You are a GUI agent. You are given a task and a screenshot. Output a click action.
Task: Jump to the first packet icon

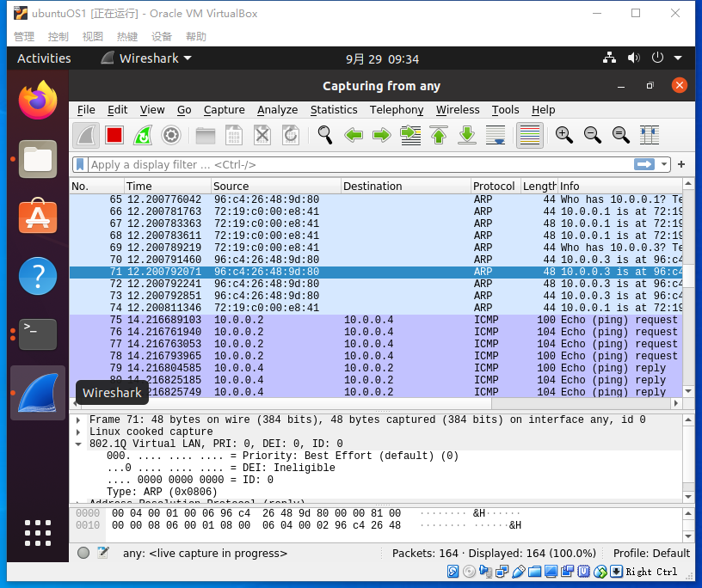(439, 135)
